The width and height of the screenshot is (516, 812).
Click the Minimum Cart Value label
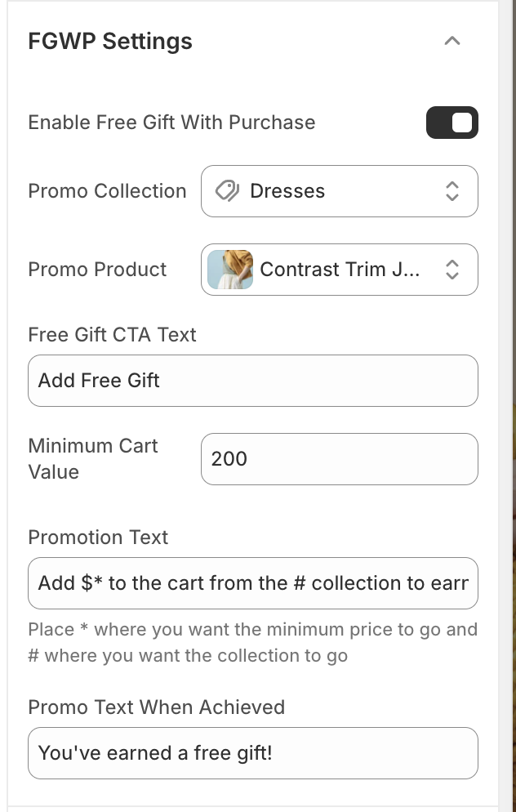pos(92,459)
